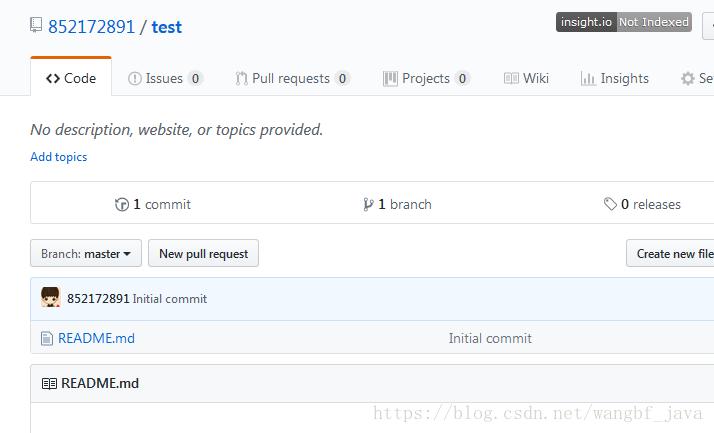
Task: Click the book icon in the README.md header
Action: pos(49,383)
